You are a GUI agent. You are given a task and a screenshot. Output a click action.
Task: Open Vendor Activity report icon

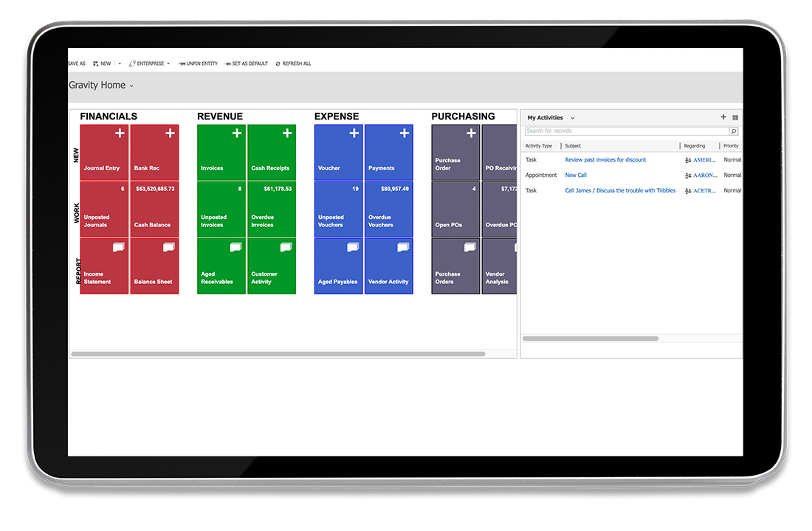(403, 247)
